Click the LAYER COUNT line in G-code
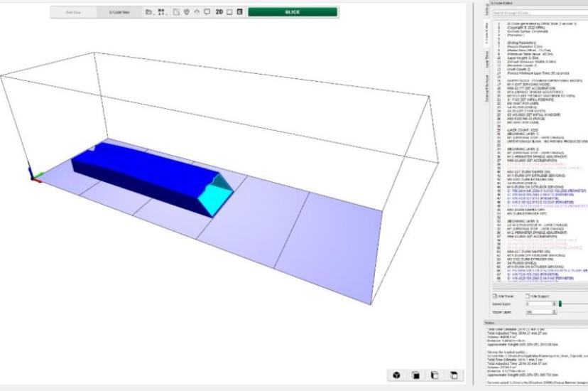The image size is (588, 391). [523, 130]
